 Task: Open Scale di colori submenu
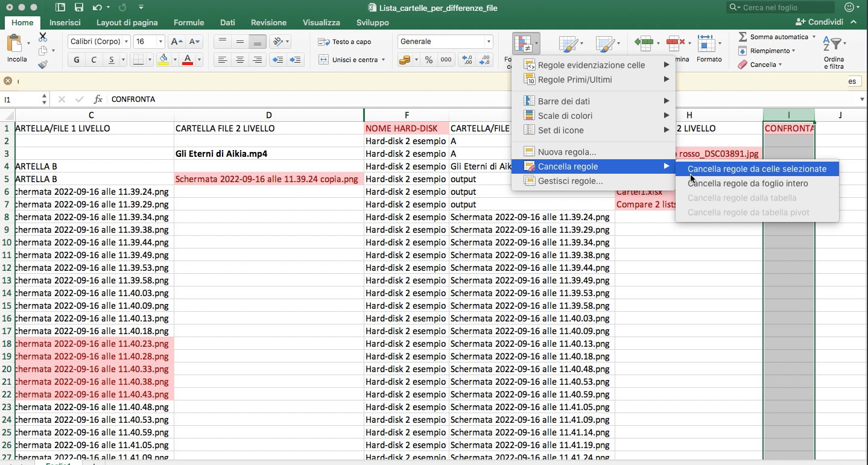click(594, 116)
